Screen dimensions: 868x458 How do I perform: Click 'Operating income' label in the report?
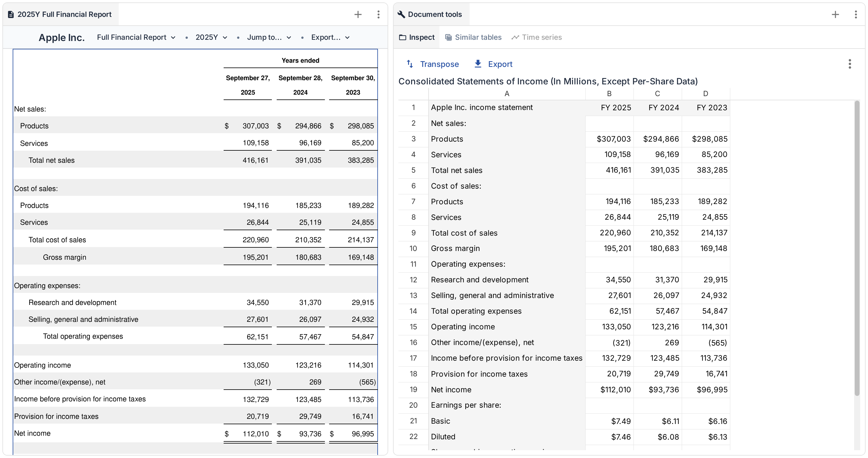(x=42, y=365)
